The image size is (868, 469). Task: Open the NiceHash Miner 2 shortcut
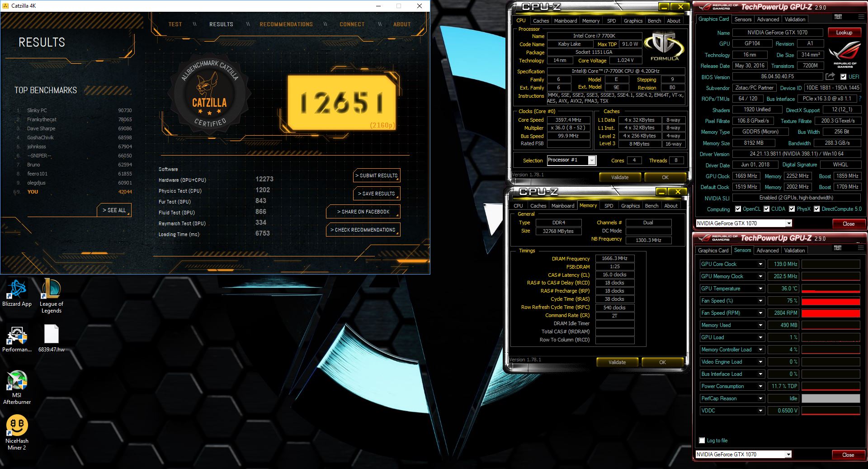pyautogui.click(x=17, y=433)
